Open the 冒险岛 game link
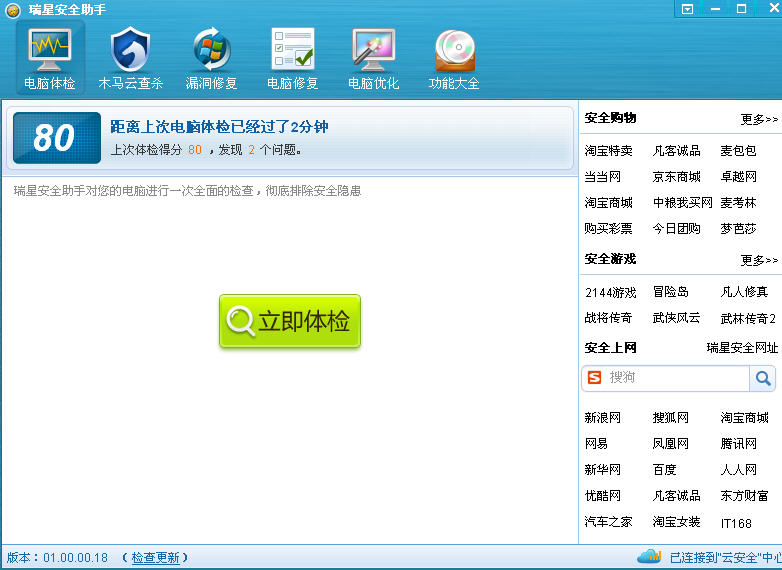 (670, 292)
